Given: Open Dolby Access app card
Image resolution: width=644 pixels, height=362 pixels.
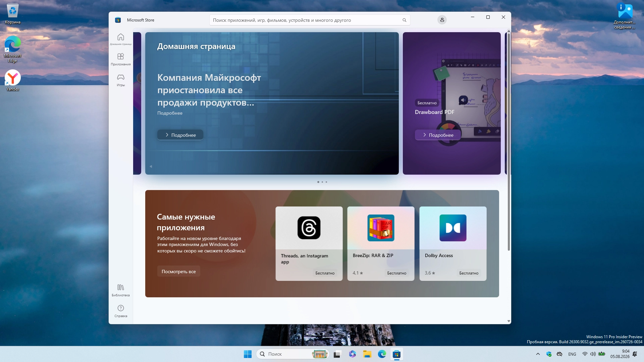Looking at the screenshot, I should pyautogui.click(x=453, y=244).
